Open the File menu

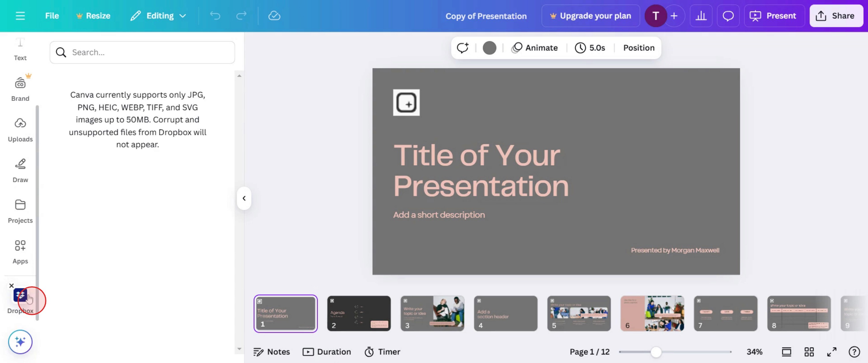tap(52, 16)
